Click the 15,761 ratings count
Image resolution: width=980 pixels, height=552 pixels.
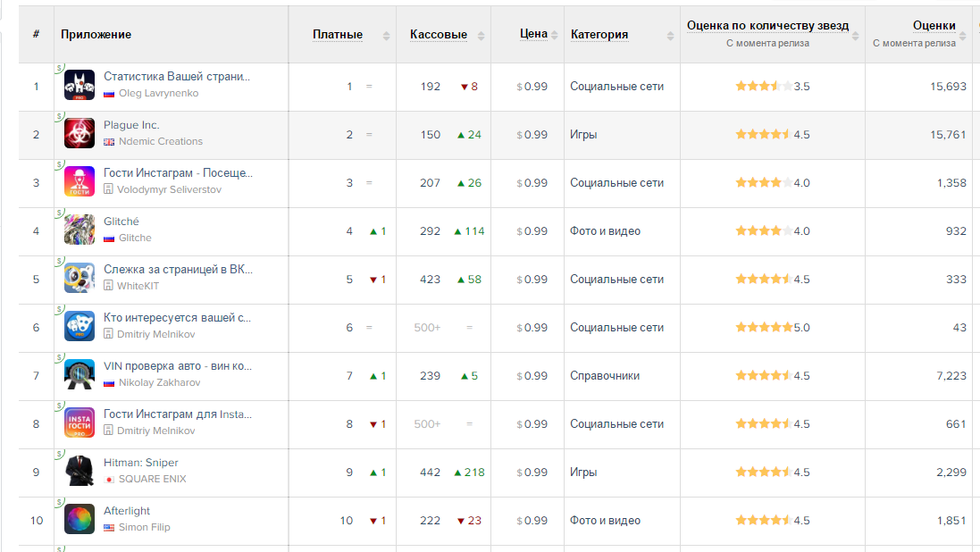[948, 134]
